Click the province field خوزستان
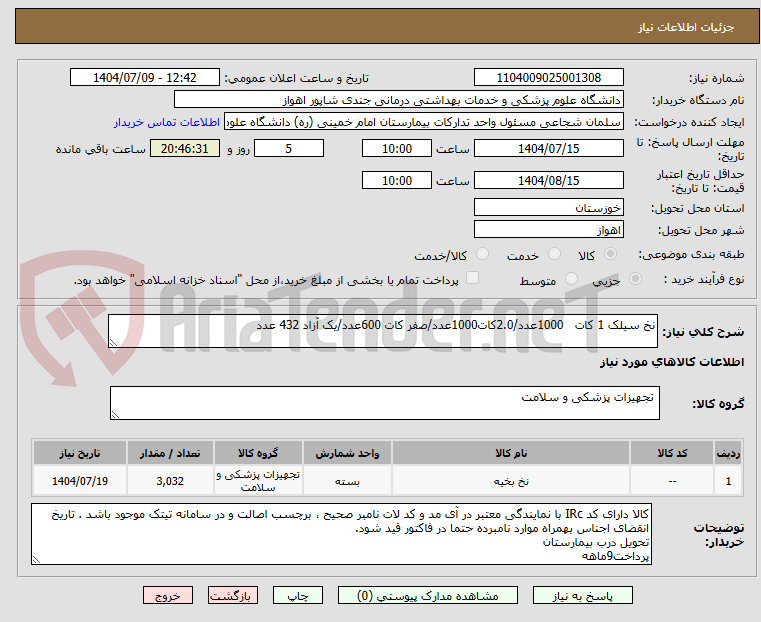This screenshot has width=761, height=622. [x=548, y=208]
